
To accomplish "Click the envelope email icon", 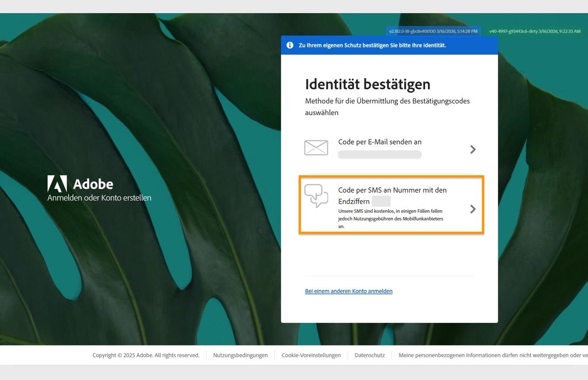I will pos(316,148).
